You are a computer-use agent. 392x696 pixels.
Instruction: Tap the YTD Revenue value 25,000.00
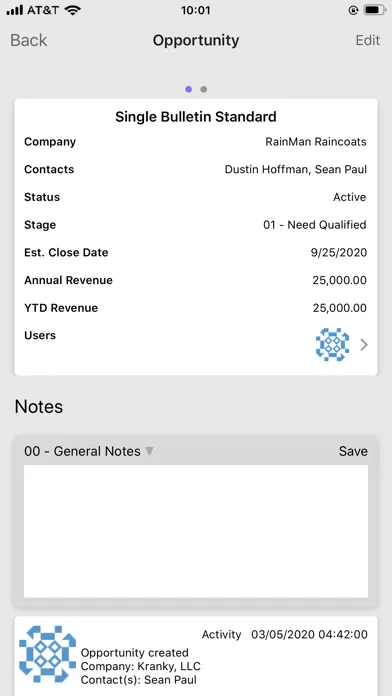point(340,308)
